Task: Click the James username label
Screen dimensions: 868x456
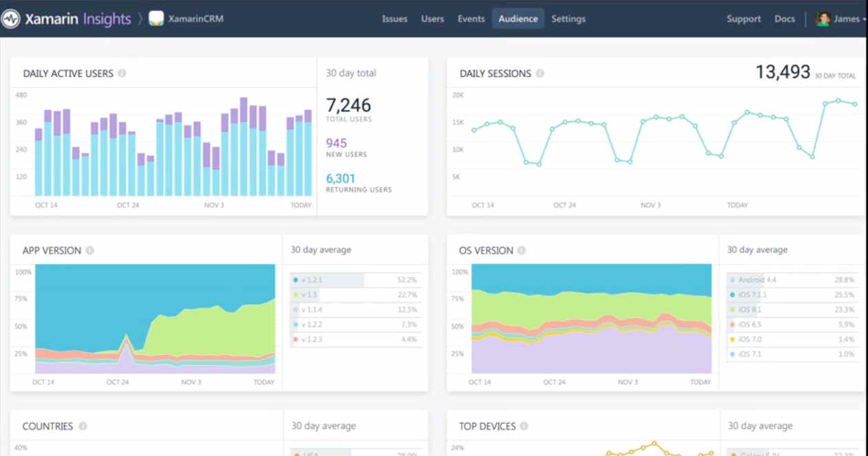Action: pos(846,19)
